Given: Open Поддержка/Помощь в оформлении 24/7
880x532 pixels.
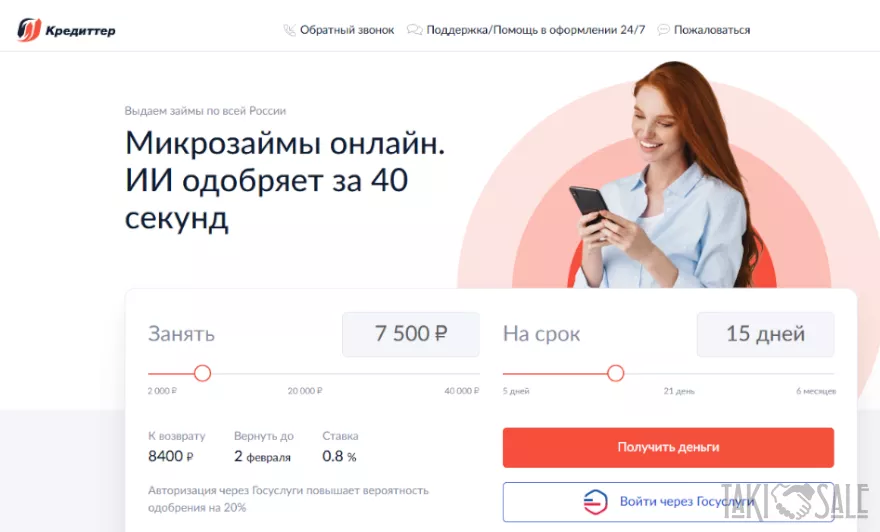Looking at the screenshot, I should click(535, 30).
